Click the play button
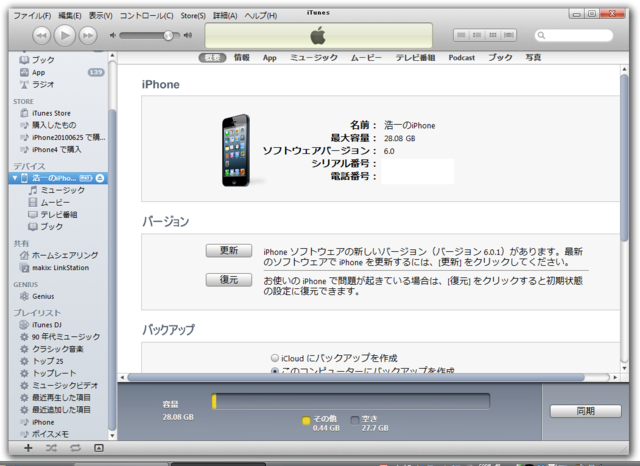This screenshot has width=640, height=466. [65, 35]
